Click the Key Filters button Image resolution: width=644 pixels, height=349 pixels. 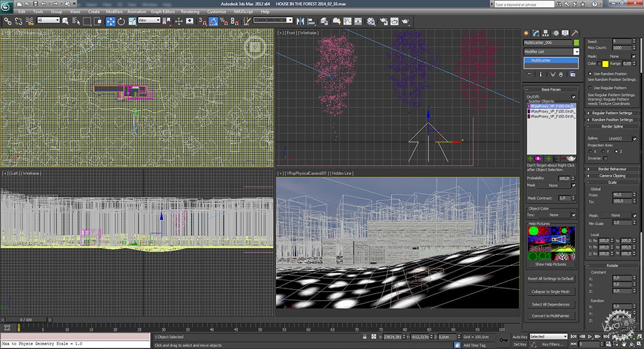(x=553, y=344)
